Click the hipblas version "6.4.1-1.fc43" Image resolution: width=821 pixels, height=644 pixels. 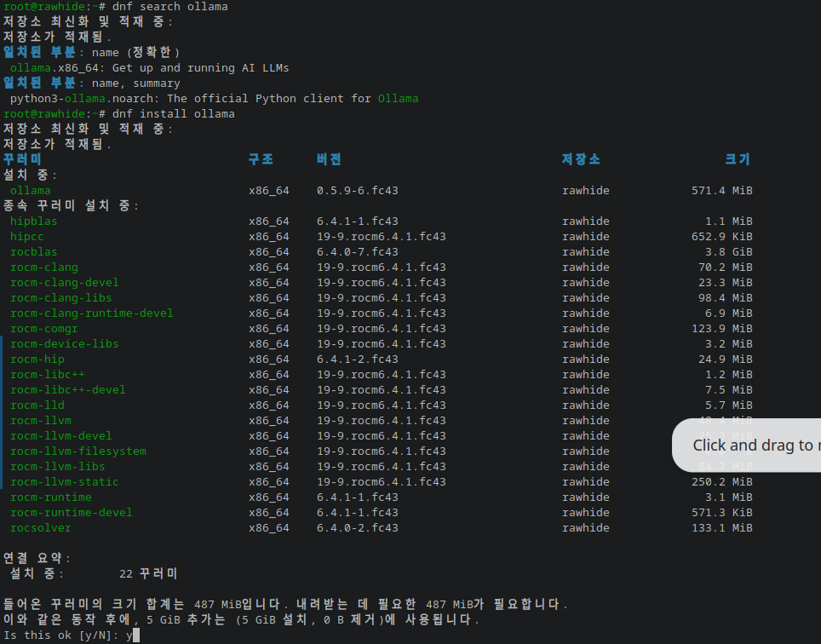tap(358, 221)
